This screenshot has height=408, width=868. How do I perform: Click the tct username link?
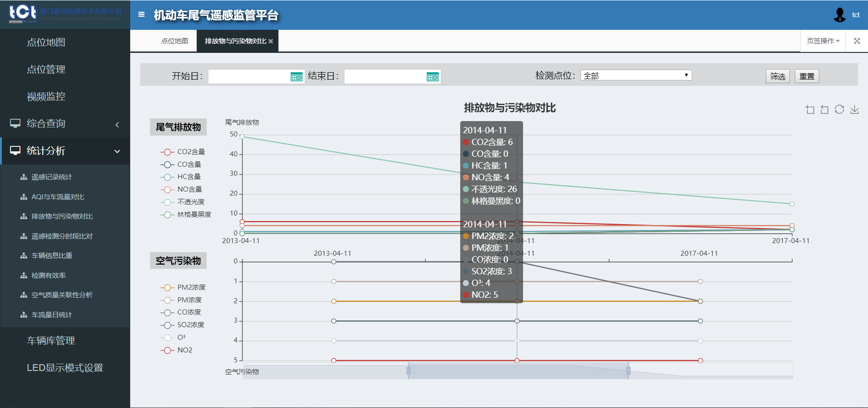point(856,15)
